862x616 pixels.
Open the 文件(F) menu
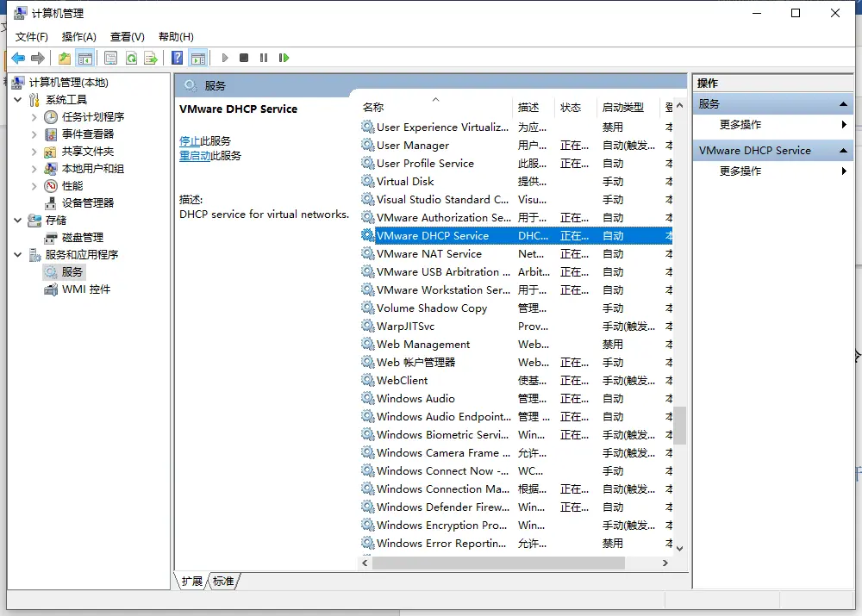pyautogui.click(x=31, y=37)
